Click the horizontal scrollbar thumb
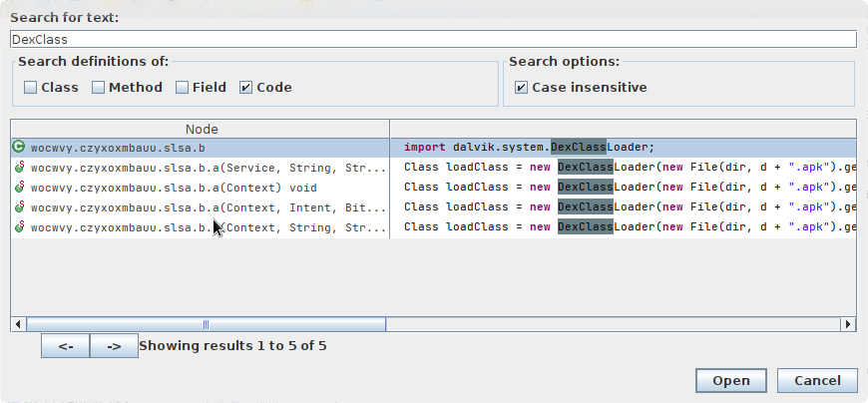868x403 pixels. pos(206,324)
